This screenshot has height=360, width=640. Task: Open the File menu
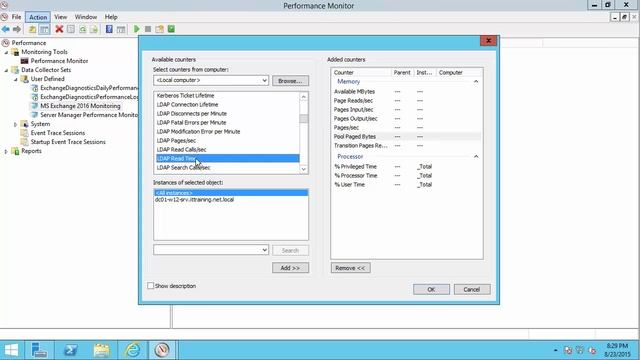pos(16,17)
